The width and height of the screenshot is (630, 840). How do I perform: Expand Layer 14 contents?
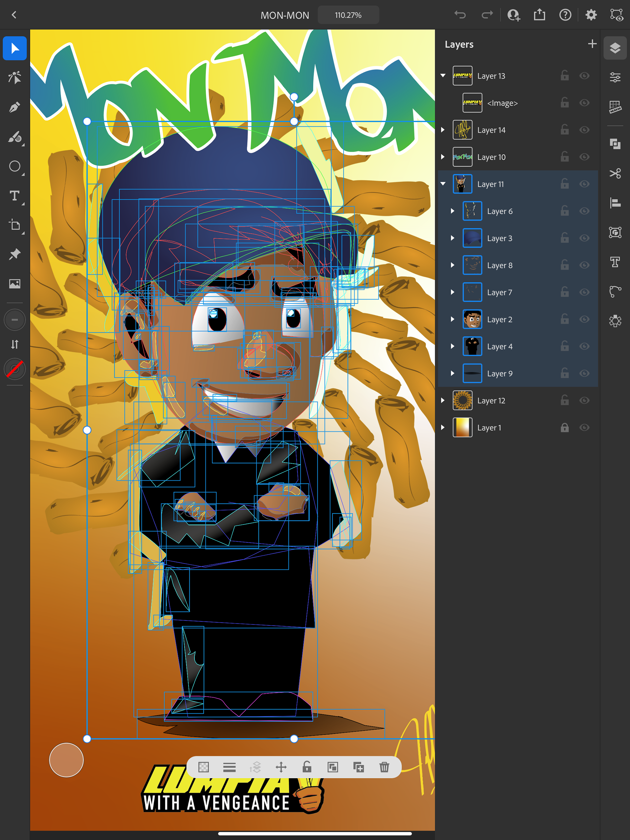(x=443, y=130)
